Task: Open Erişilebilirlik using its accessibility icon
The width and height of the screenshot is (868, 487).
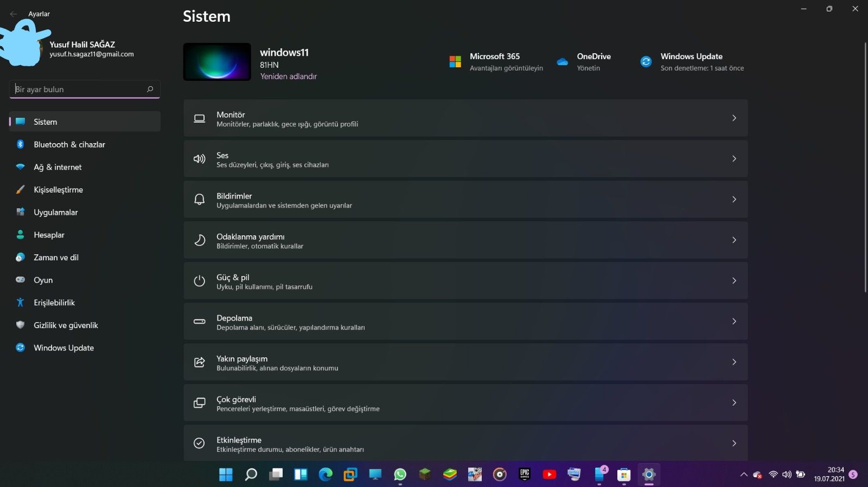Action: coord(20,303)
